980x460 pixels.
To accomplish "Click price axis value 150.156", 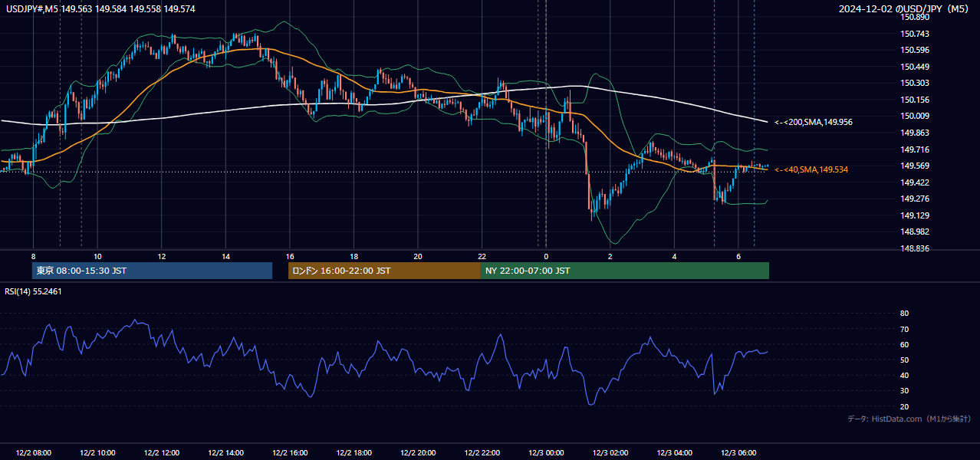I will click(x=916, y=100).
